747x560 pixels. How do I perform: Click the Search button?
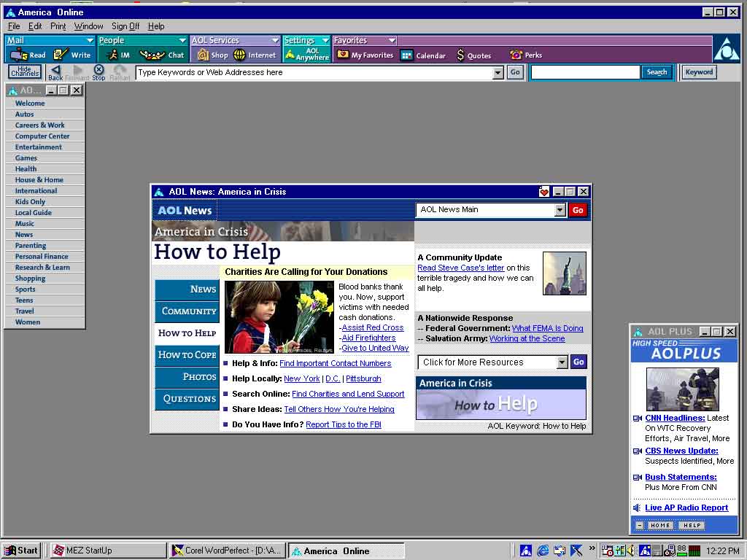pyautogui.click(x=657, y=72)
